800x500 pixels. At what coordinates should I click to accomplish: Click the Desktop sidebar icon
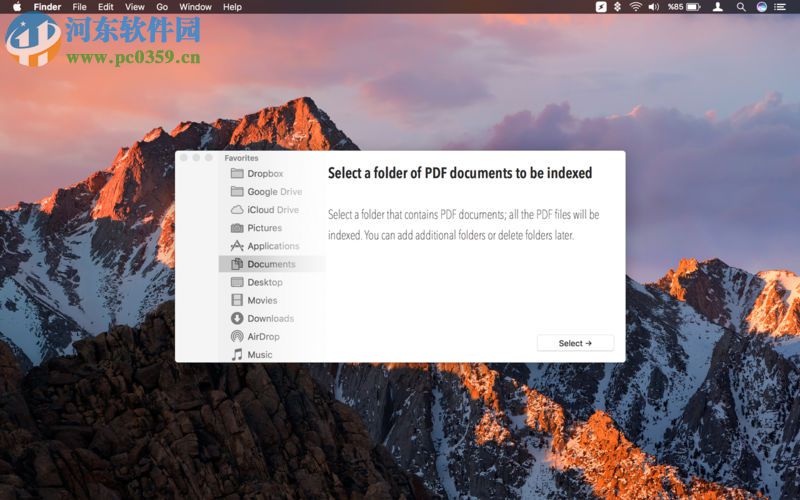coord(237,282)
